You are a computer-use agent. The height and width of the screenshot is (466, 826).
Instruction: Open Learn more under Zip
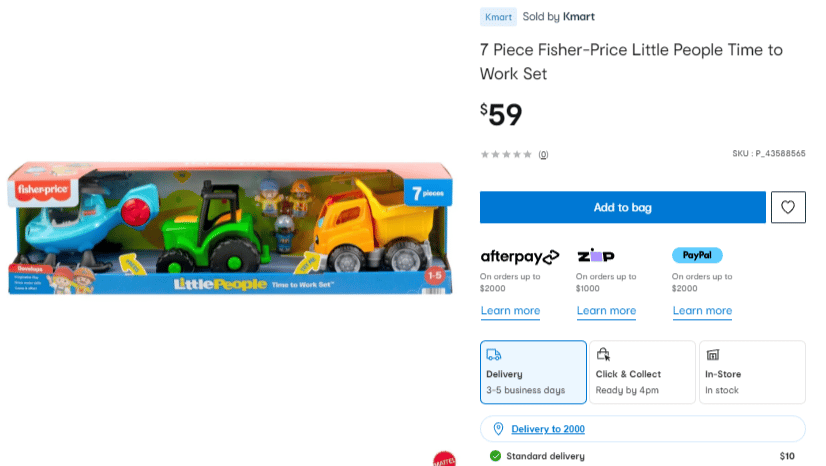[x=606, y=311]
